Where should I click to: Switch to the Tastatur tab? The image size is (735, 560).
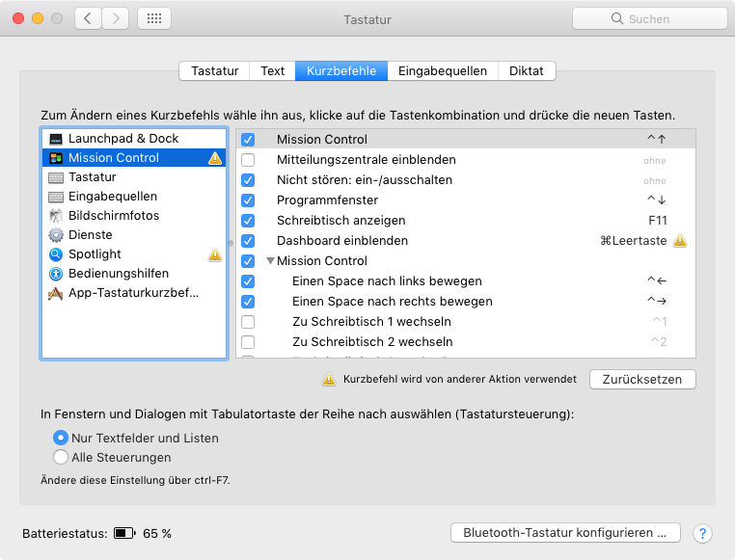point(215,70)
